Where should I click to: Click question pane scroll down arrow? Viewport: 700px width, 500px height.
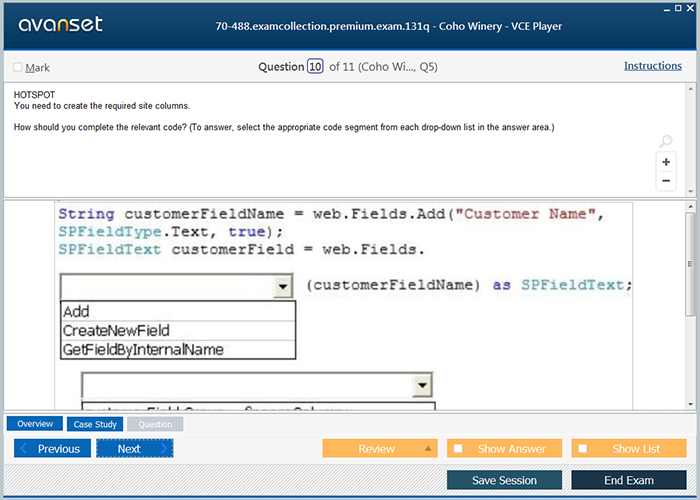690,192
